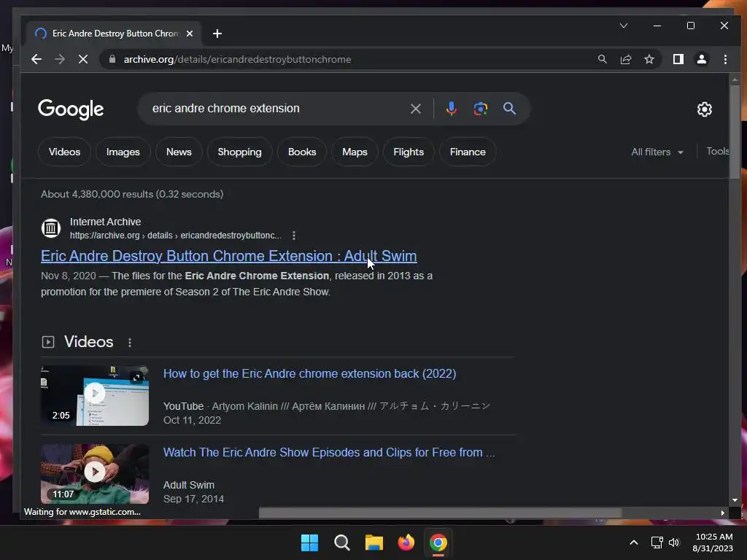Share this page via share icon
The image size is (747, 560).
tap(625, 59)
